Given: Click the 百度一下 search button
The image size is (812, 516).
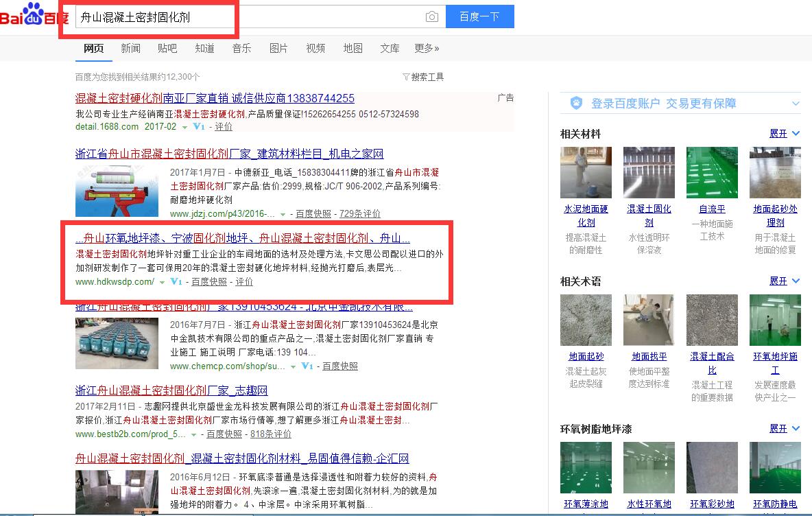Looking at the screenshot, I should 479,16.
